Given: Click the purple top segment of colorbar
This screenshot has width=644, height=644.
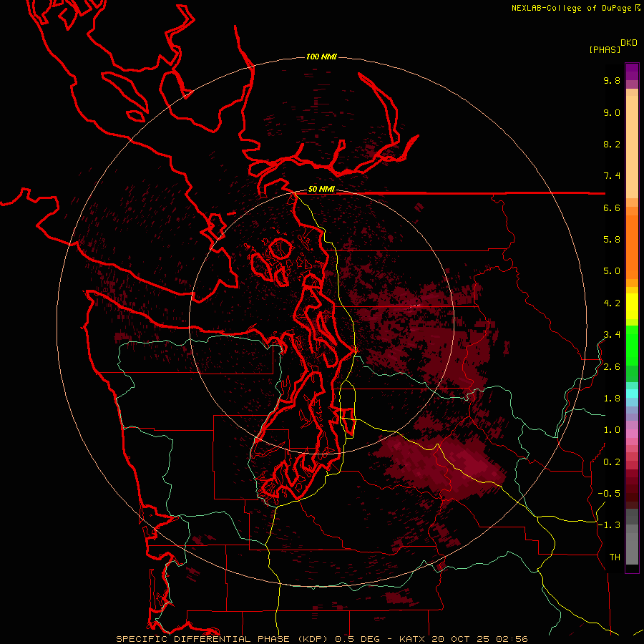Looking at the screenshot, I should pyautogui.click(x=632, y=72).
